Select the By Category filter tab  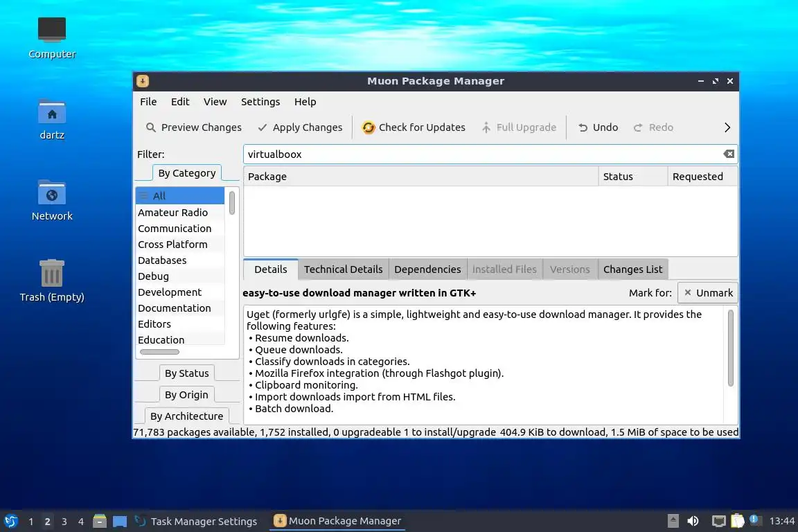tap(187, 173)
